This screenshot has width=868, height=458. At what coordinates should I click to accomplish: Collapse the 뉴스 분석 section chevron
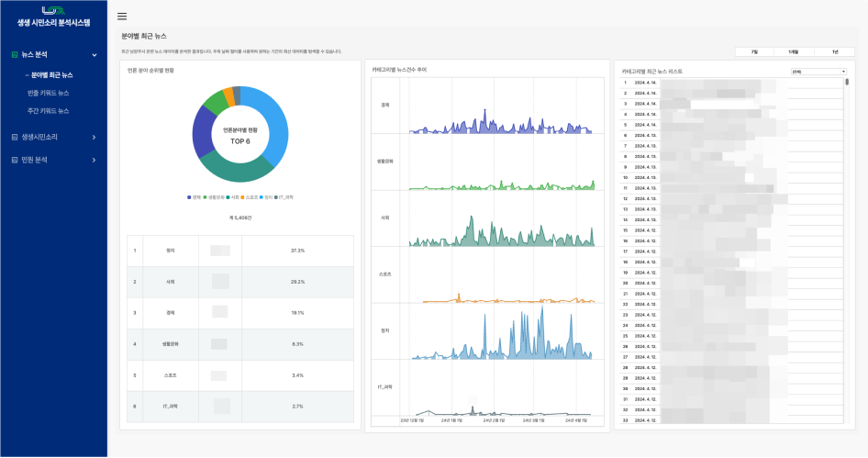[x=95, y=55]
